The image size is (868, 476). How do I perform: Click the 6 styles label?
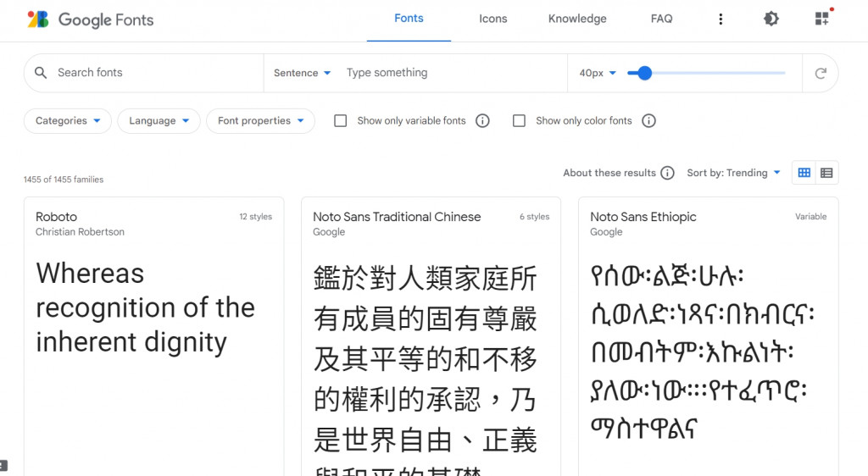click(x=535, y=217)
